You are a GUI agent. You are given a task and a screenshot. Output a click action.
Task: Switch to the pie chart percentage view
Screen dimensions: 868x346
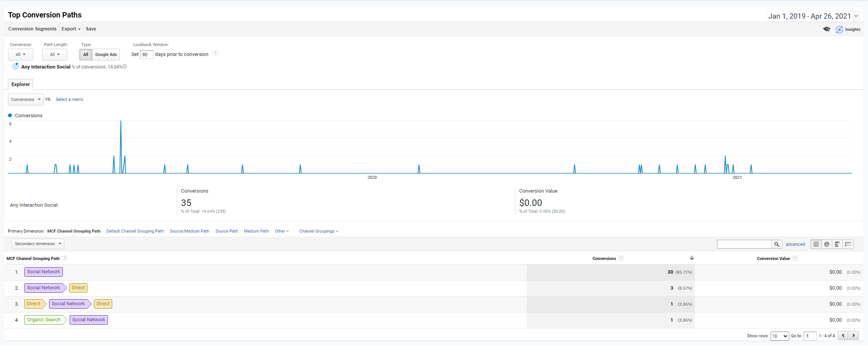coord(827,244)
